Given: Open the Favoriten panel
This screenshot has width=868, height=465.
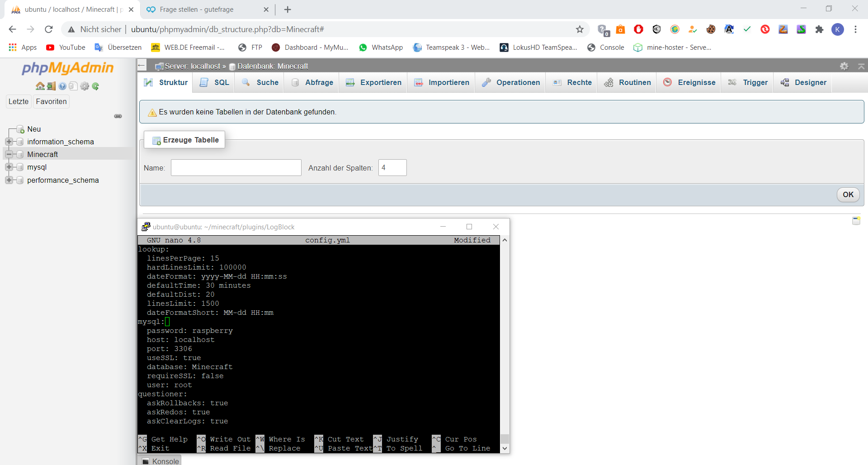Looking at the screenshot, I should (51, 101).
